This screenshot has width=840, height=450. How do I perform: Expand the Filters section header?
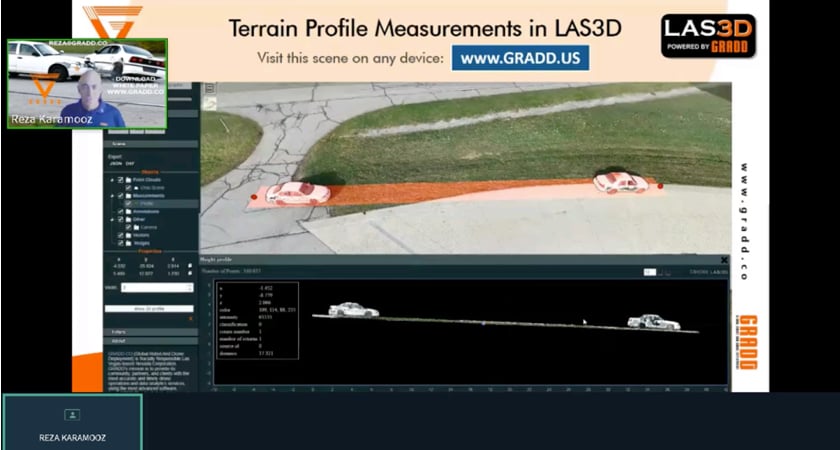[x=151, y=332]
